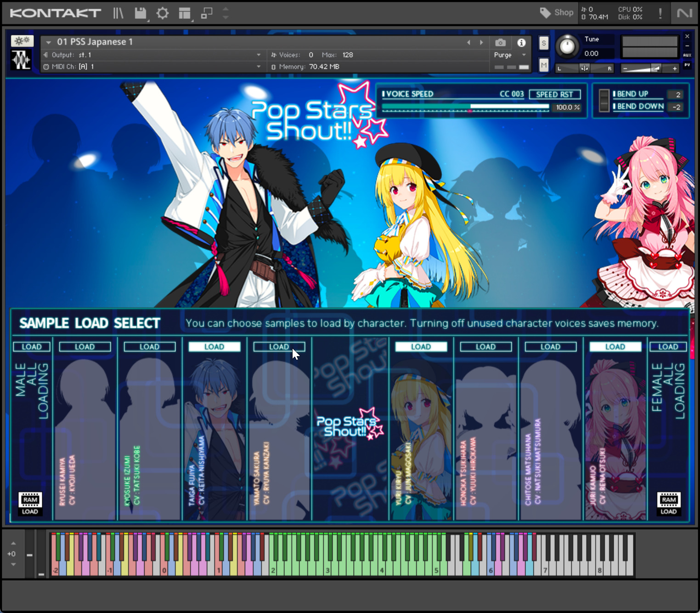Viewport: 700px width, 613px height.
Task: Click the waveform instrument logo icon
Action: [x=21, y=60]
